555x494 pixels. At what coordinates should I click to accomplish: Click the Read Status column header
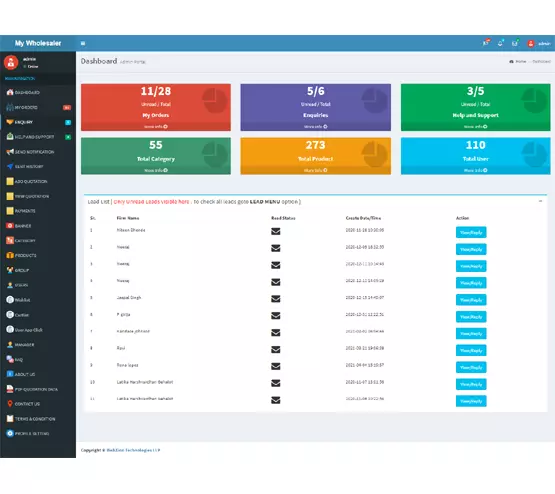[283, 218]
